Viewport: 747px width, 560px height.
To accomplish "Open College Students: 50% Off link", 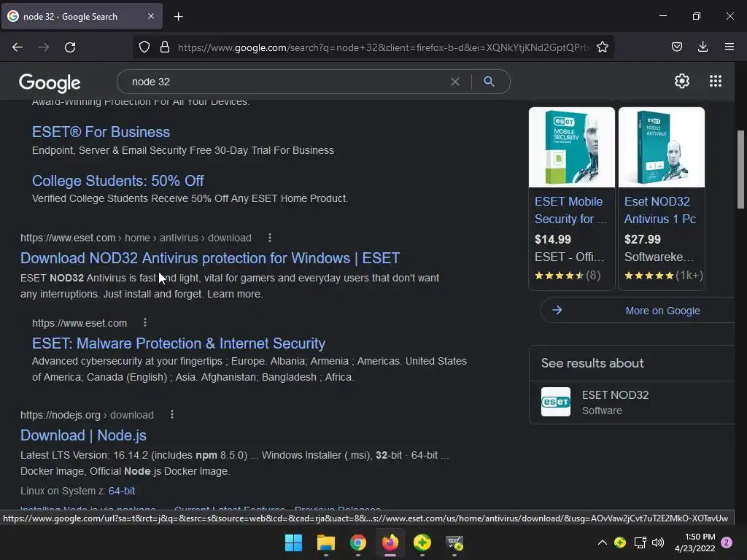I will pyautogui.click(x=117, y=181).
